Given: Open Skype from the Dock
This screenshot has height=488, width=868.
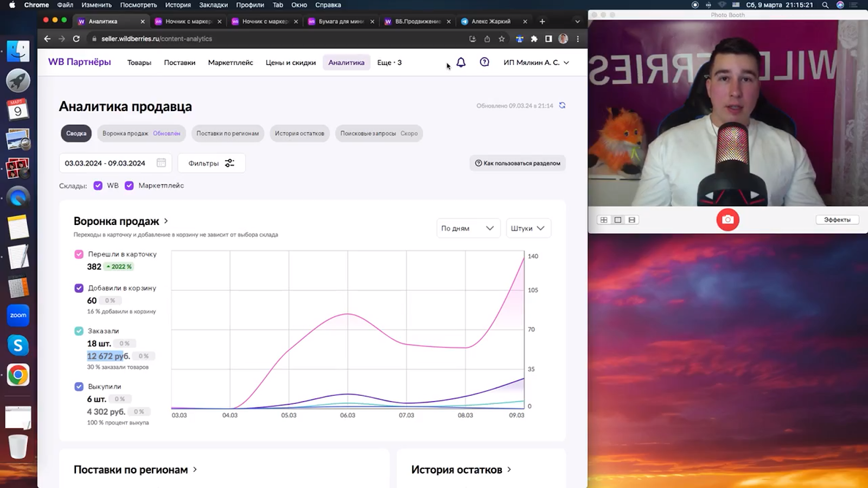Looking at the screenshot, I should [18, 345].
